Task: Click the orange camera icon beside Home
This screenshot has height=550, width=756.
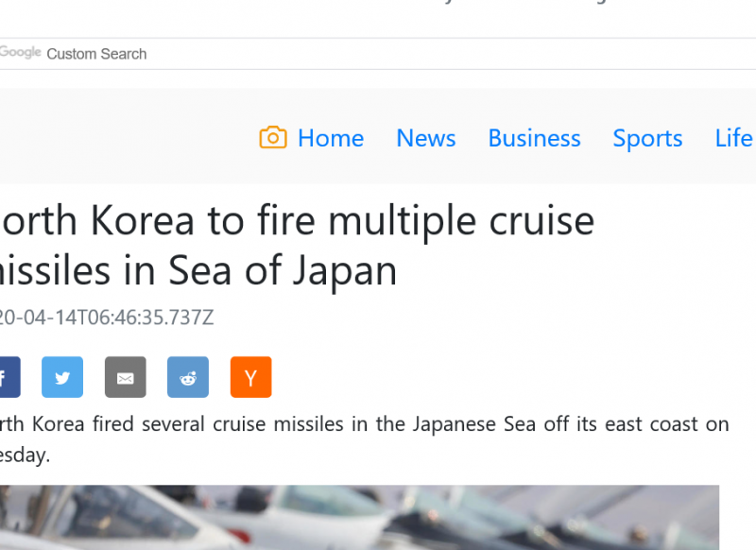Action: tap(272, 138)
